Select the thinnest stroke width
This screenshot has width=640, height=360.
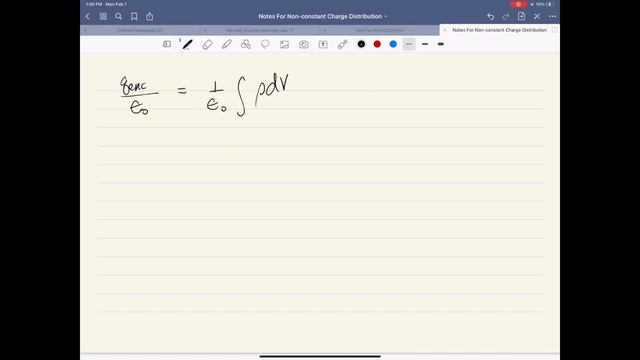point(409,44)
